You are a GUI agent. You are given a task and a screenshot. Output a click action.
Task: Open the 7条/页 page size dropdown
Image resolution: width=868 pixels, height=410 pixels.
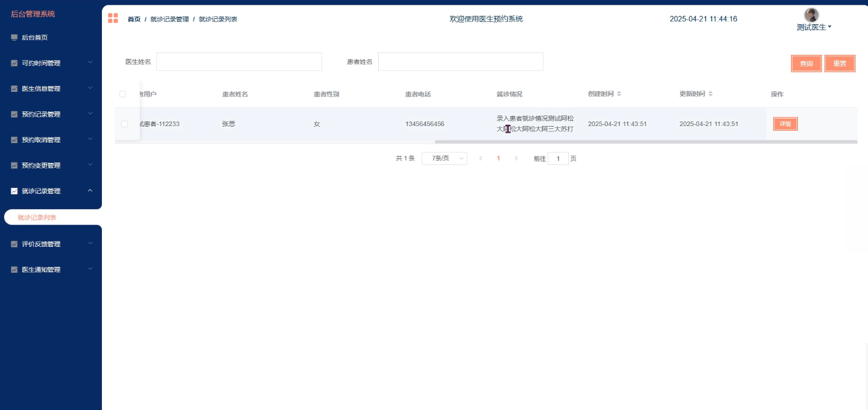pyautogui.click(x=445, y=158)
